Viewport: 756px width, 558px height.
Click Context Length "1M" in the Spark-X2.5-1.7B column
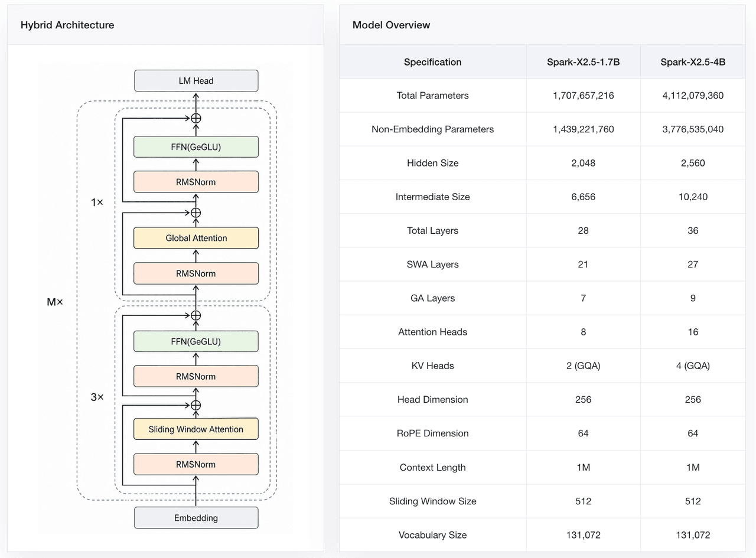pyautogui.click(x=584, y=467)
